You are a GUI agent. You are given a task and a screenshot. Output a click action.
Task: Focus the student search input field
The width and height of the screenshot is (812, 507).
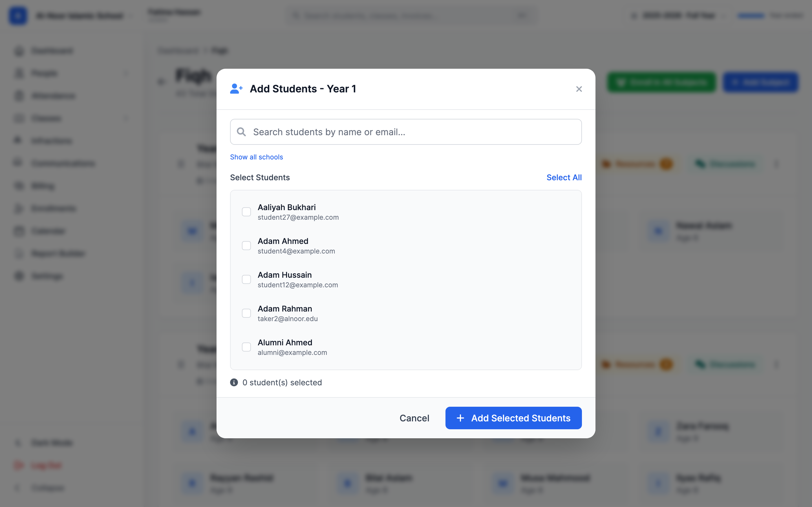[406, 132]
